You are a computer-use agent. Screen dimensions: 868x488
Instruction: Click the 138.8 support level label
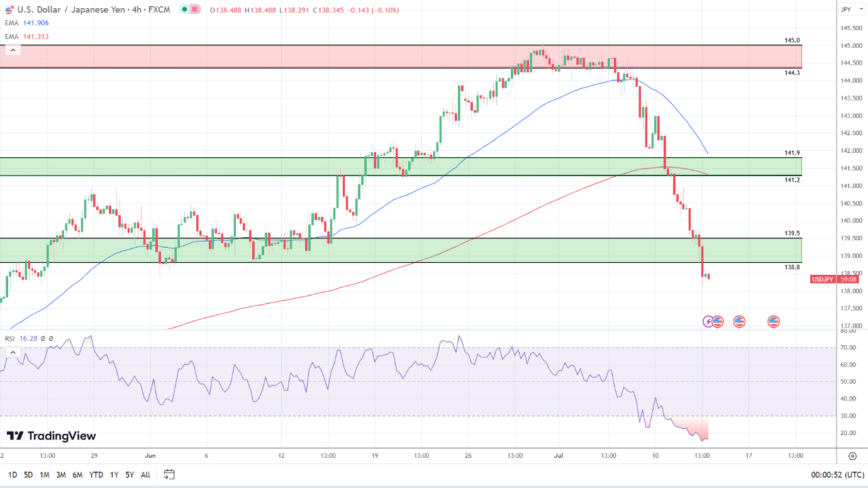(792, 267)
